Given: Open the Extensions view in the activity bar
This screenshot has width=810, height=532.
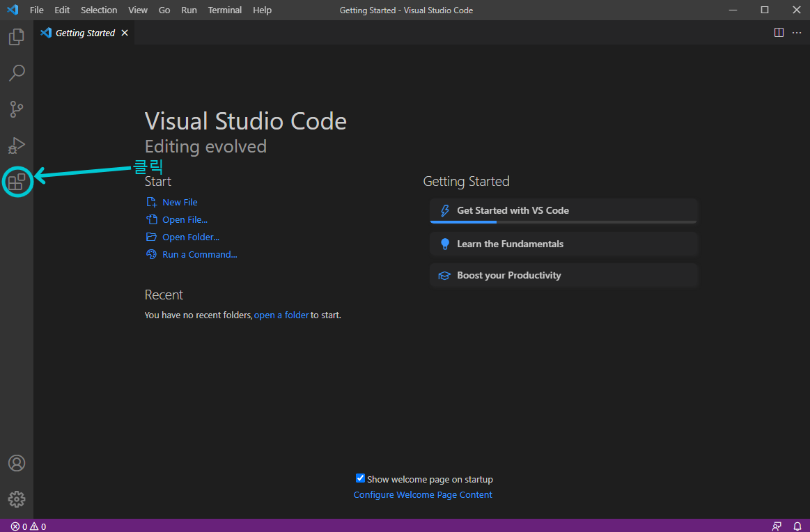Looking at the screenshot, I should coord(17,182).
